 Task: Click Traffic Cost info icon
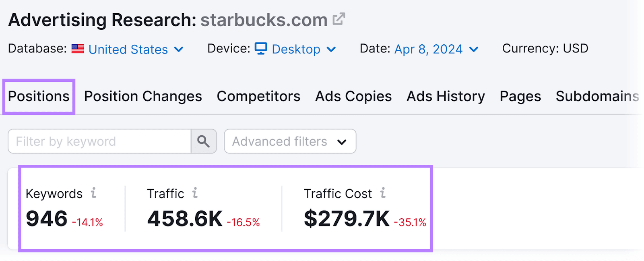click(x=383, y=193)
